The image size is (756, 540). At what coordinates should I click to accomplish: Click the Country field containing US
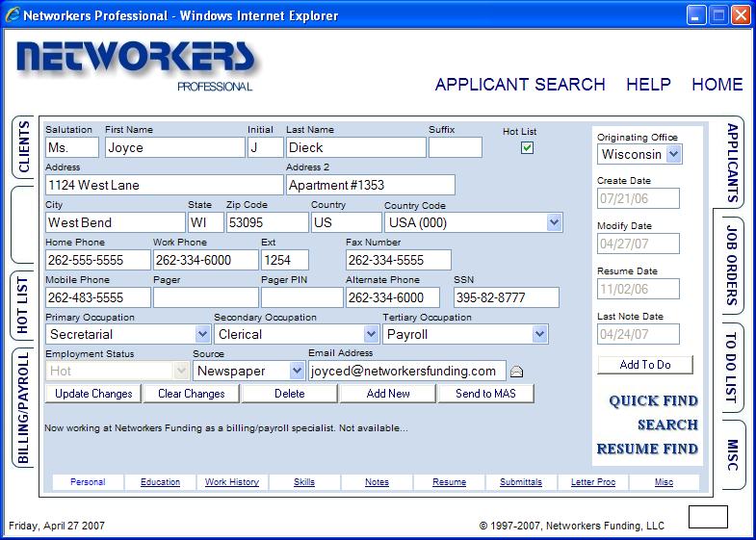(x=346, y=222)
